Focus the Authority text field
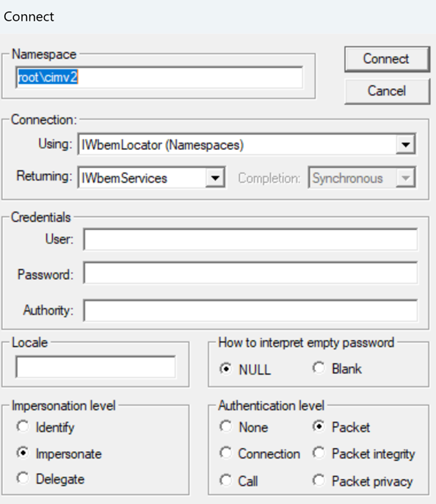The width and height of the screenshot is (436, 504). click(250, 311)
